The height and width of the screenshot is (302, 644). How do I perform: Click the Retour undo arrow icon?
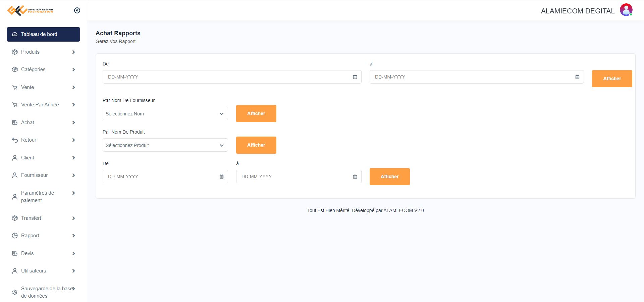pos(15,140)
